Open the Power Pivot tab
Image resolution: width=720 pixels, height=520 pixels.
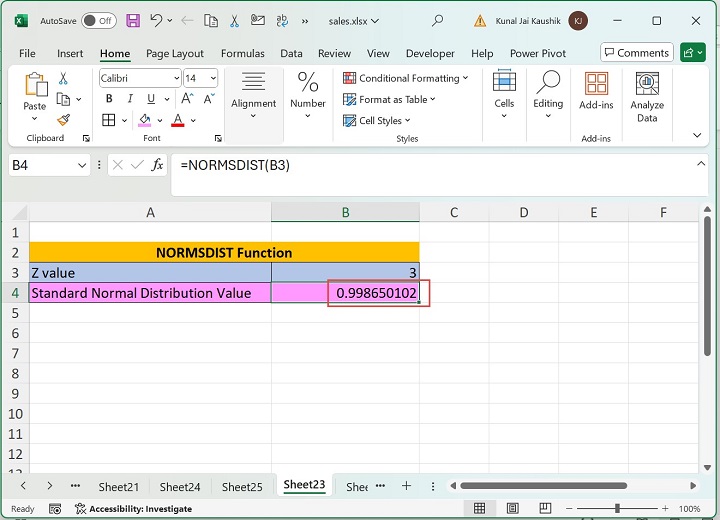538,53
